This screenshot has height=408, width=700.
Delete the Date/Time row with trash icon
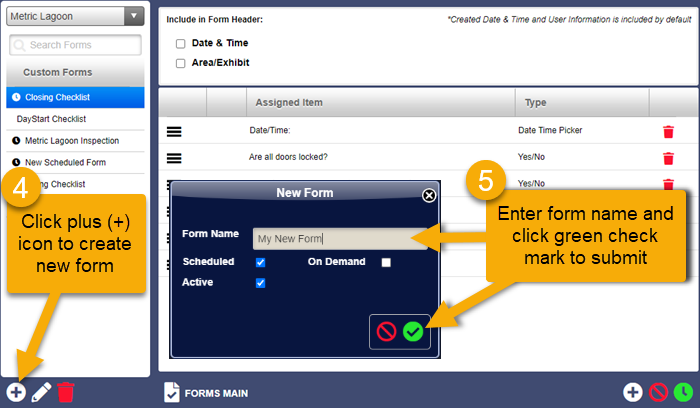pyautogui.click(x=668, y=132)
